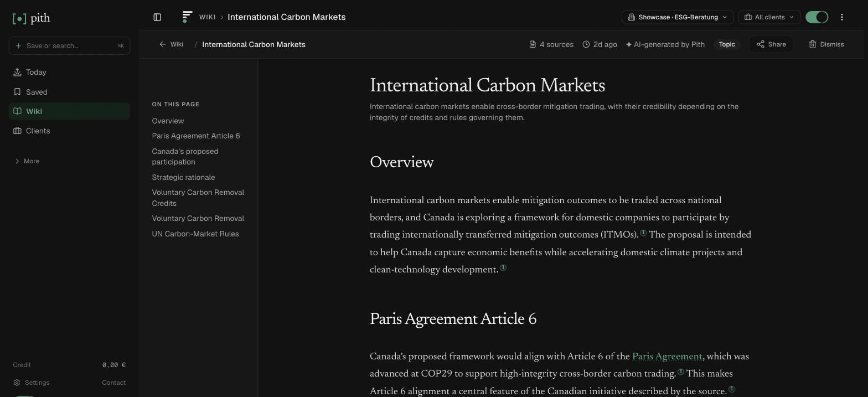Screen dimensions: 868x397
Task: Jump to Strategic rationale section
Action: pos(183,177)
